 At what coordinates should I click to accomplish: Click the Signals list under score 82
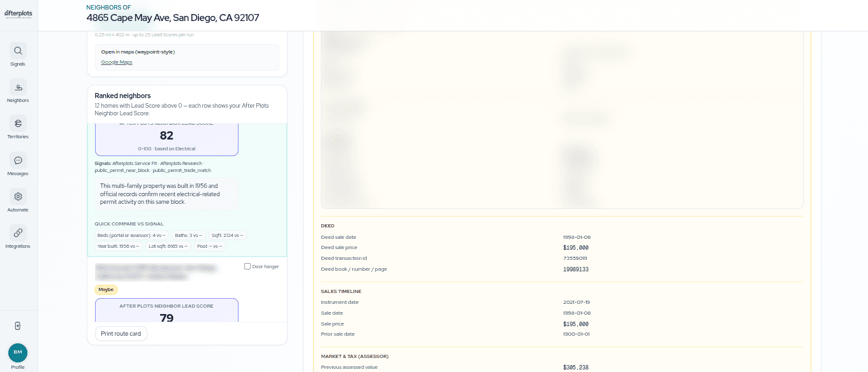click(x=153, y=167)
